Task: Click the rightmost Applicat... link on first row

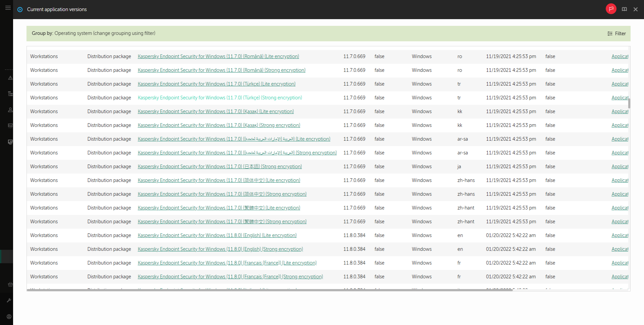Action: pos(620,56)
